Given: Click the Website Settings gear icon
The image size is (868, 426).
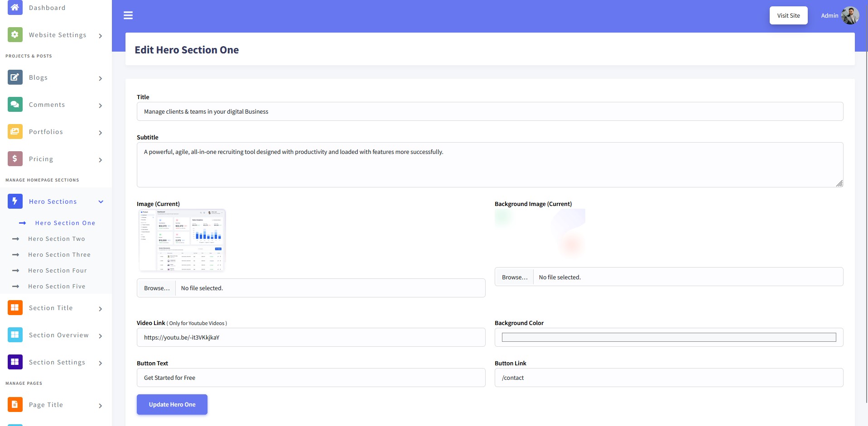Looking at the screenshot, I should coord(15,34).
